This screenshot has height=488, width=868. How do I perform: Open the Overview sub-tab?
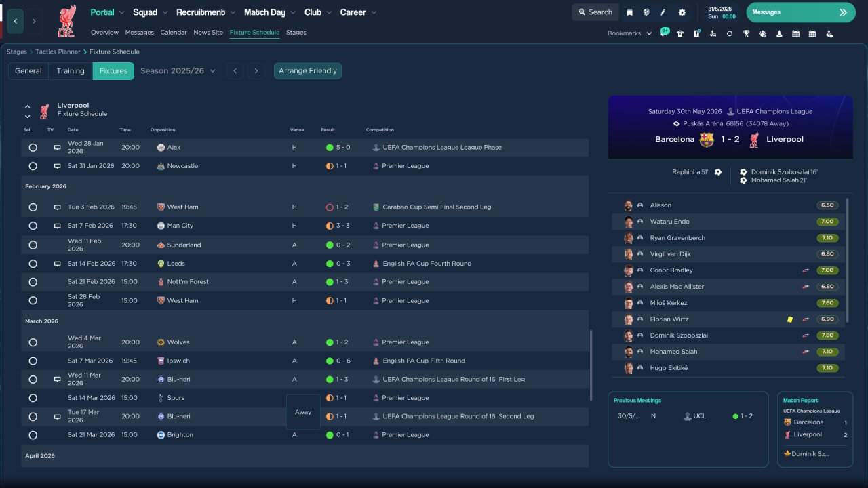tap(104, 33)
